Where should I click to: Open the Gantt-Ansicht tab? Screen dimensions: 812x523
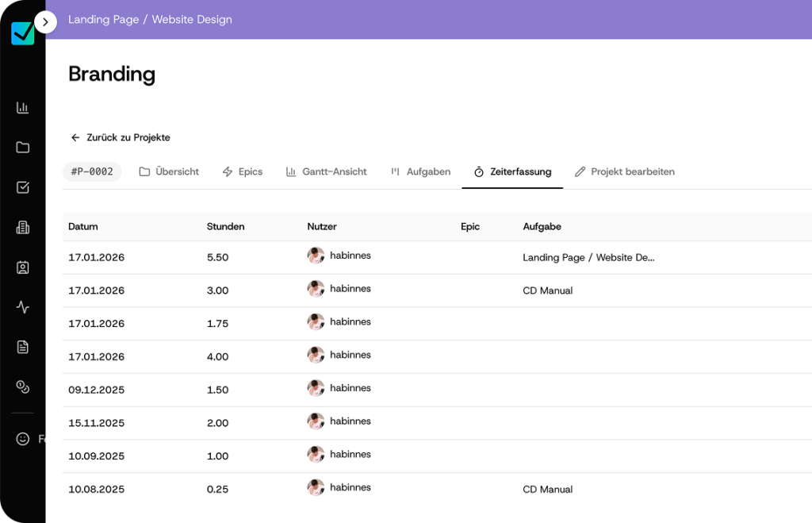(x=327, y=171)
